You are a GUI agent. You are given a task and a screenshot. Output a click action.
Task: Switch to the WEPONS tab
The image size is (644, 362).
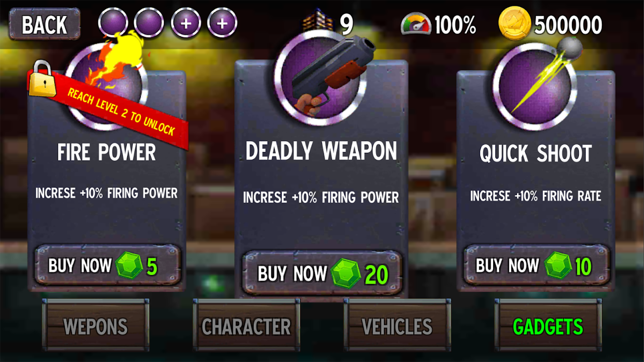click(96, 325)
